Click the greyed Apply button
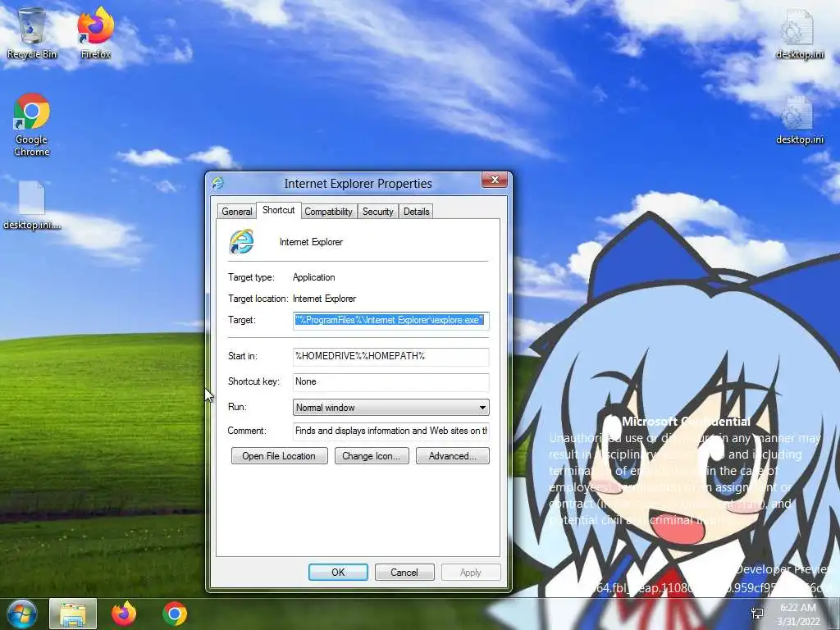Image resolution: width=840 pixels, height=630 pixels. tap(470, 572)
